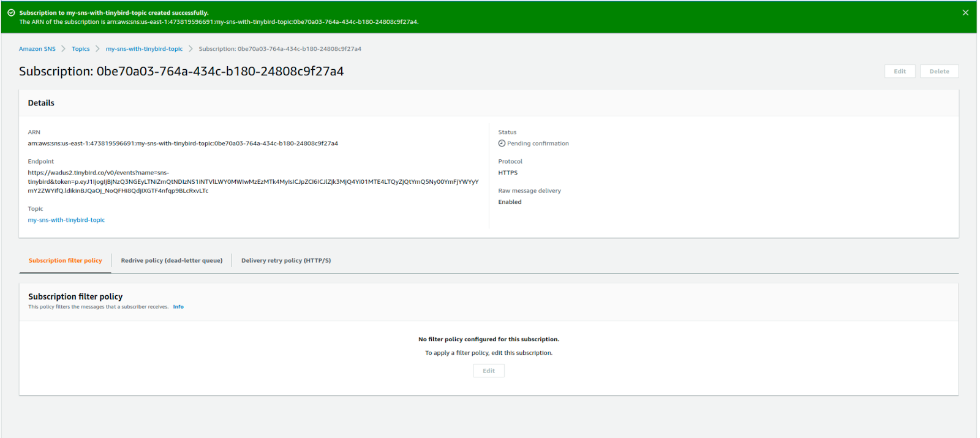Image resolution: width=980 pixels, height=438 pixels.
Task: Open the my-sns-with-tinybird-topic link under Topic
Action: coord(66,220)
